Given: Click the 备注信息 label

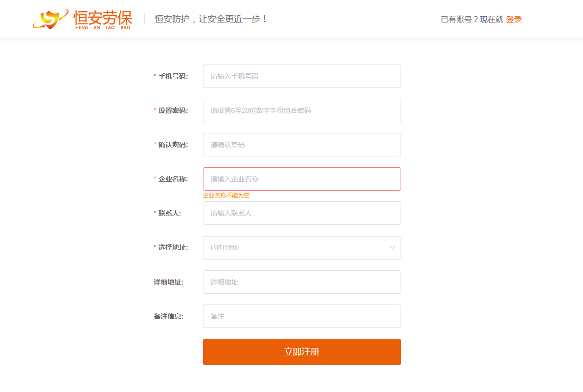Looking at the screenshot, I should point(168,316).
